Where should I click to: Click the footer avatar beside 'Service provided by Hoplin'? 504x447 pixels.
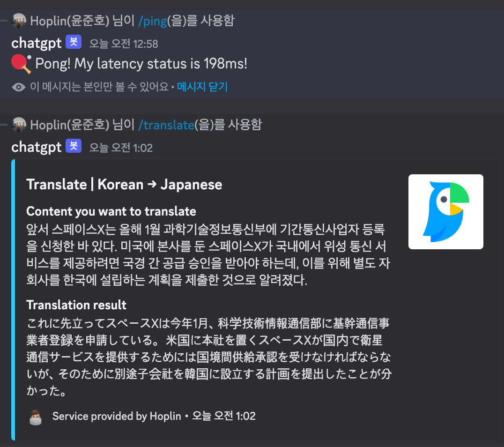click(x=35, y=417)
